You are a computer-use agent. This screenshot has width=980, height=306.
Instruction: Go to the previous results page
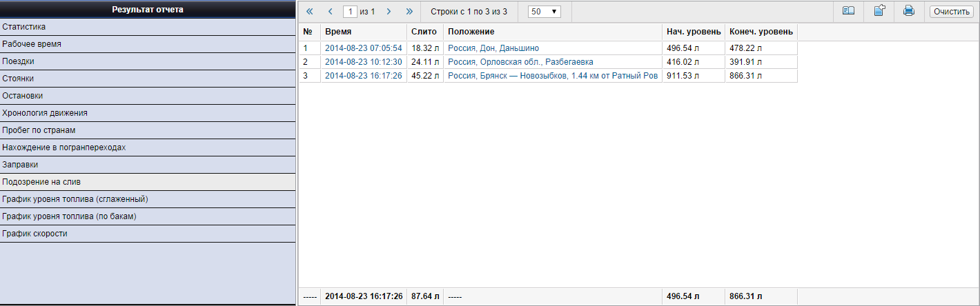[x=330, y=12]
